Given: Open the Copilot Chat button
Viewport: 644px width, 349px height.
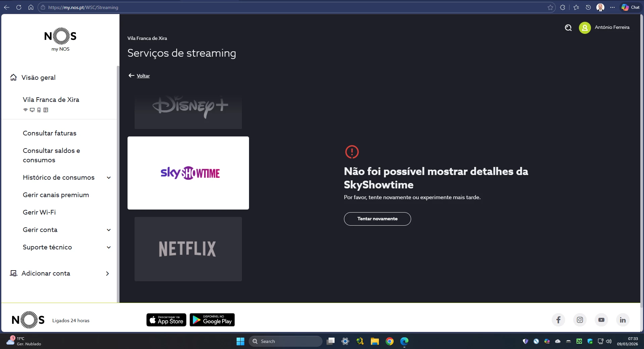Looking at the screenshot, I should pyautogui.click(x=630, y=7).
